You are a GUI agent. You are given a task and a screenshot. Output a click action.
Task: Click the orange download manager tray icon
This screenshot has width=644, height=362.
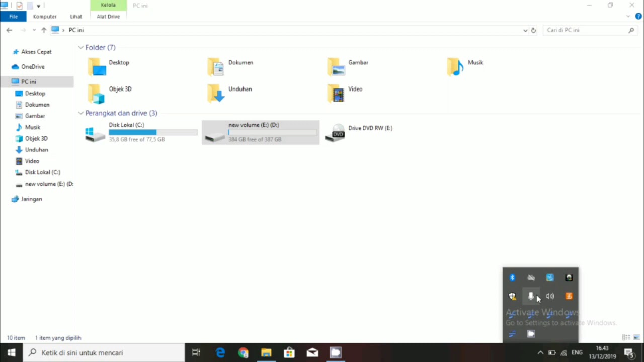569,296
